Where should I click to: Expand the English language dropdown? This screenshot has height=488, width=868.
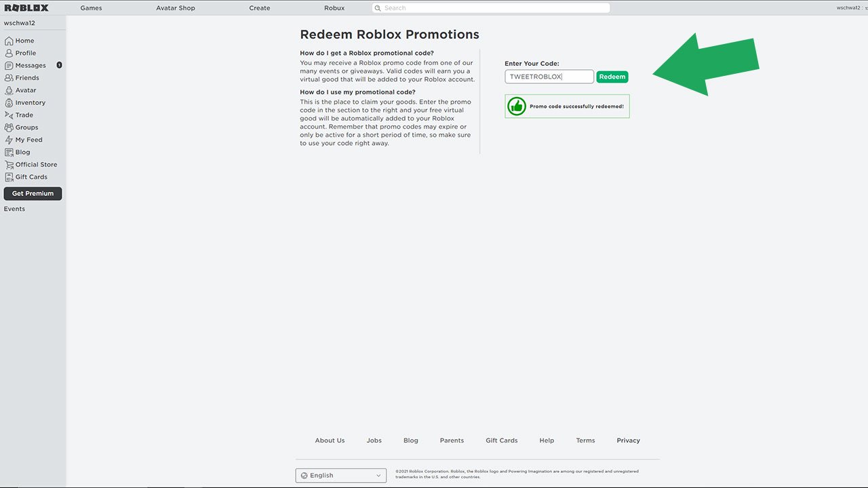pos(340,476)
